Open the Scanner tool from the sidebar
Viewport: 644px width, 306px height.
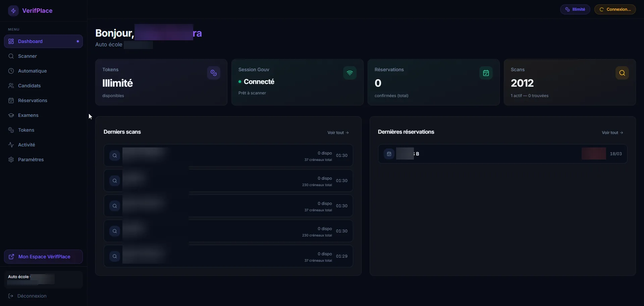[x=27, y=56]
